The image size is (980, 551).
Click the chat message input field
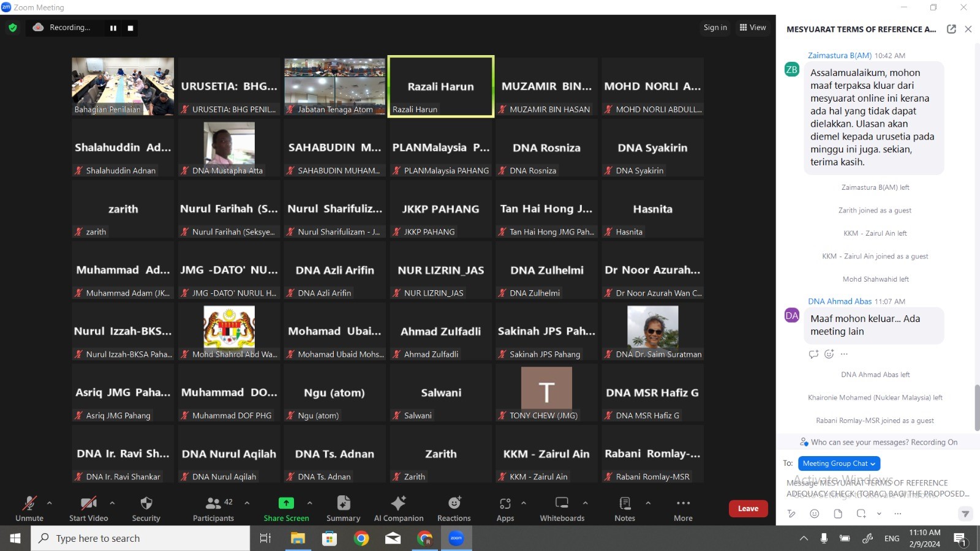tap(878, 489)
